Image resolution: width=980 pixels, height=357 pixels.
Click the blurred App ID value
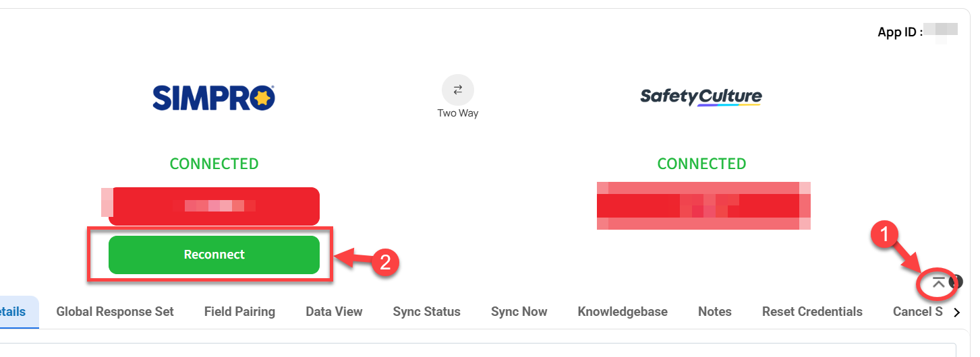(x=941, y=31)
